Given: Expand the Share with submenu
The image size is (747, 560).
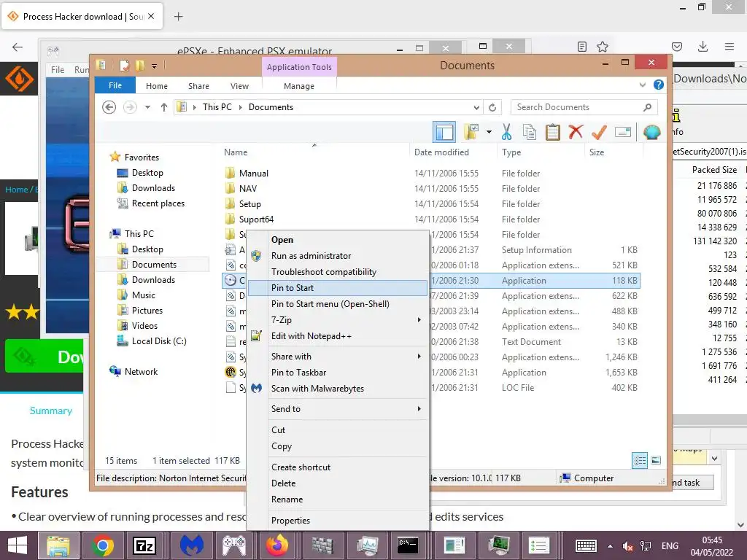Looking at the screenshot, I should tap(338, 356).
